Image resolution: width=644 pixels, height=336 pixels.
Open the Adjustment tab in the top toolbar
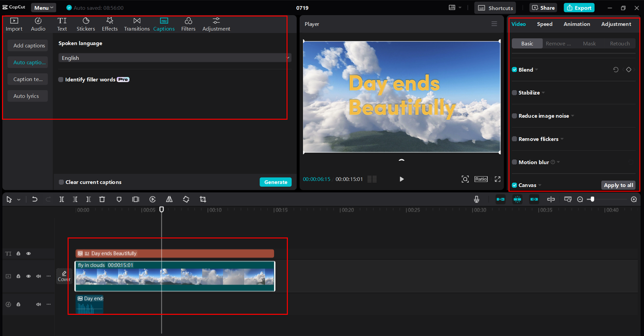click(x=216, y=24)
